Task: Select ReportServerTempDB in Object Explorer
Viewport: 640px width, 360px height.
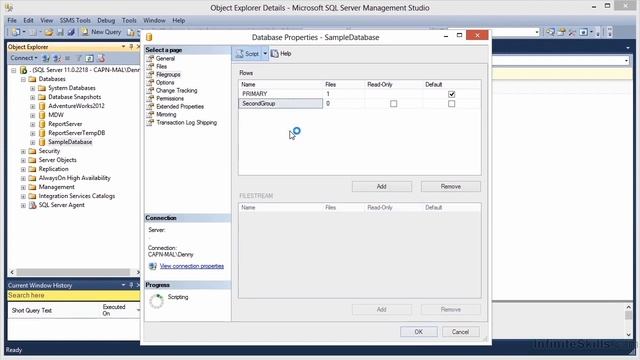Action: (x=76, y=133)
